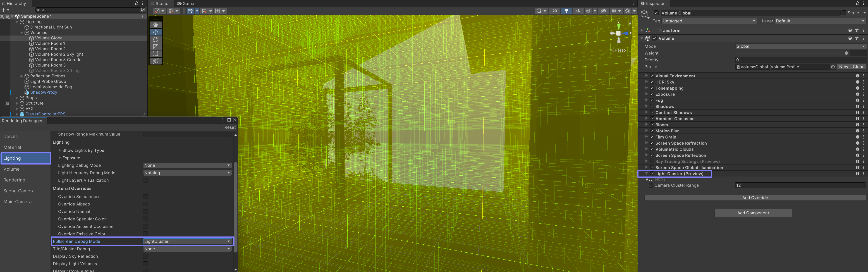Select the Scale tool
868x272 pixels.
(x=156, y=47)
